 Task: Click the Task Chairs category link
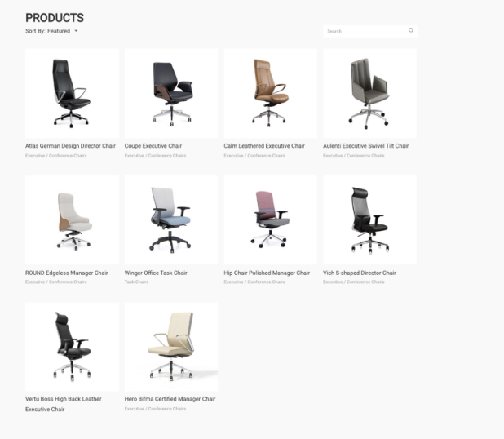click(x=137, y=282)
